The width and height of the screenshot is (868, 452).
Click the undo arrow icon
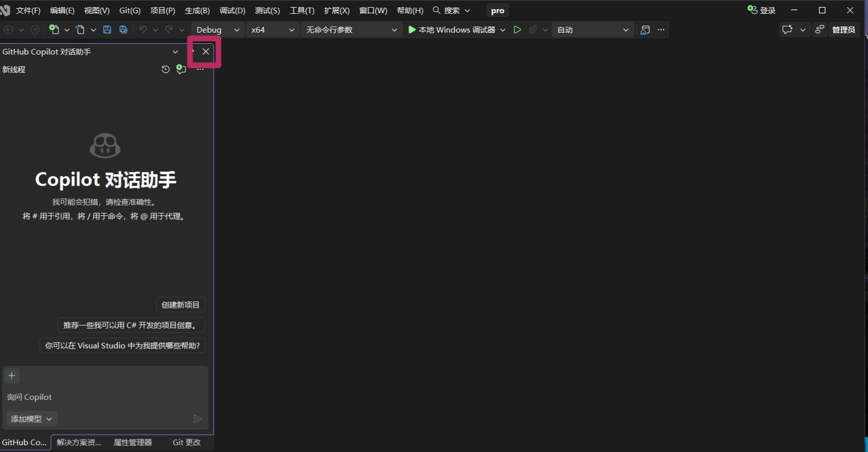(143, 30)
